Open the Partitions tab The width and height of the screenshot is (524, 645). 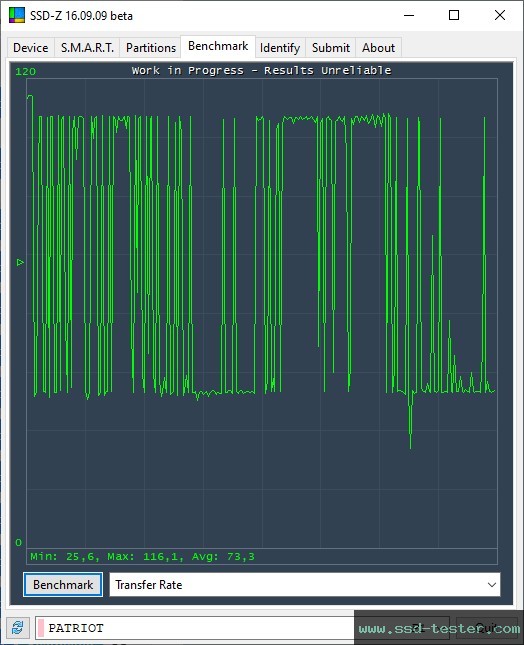151,48
